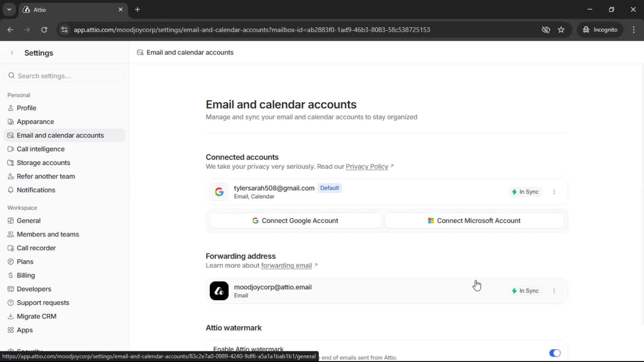
Task: Open the Notifications settings
Action: click(x=36, y=190)
